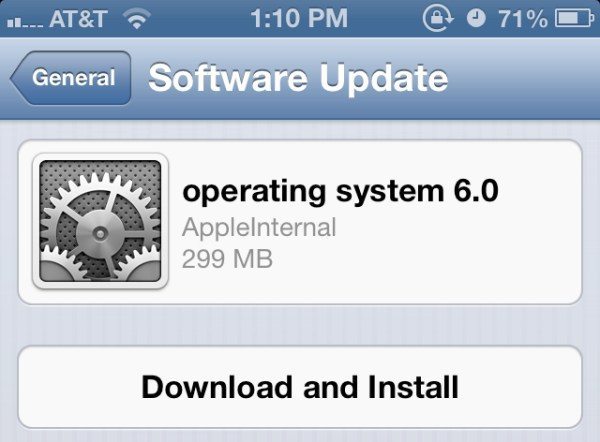This screenshot has width=600, height=442.
Task: Tap the Software Update title
Action: 298,78
